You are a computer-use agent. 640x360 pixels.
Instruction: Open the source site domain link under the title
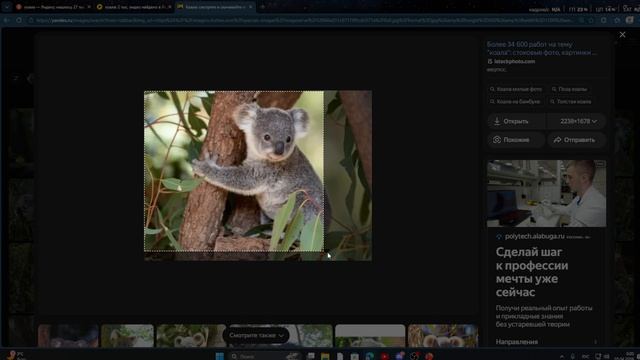click(x=514, y=62)
